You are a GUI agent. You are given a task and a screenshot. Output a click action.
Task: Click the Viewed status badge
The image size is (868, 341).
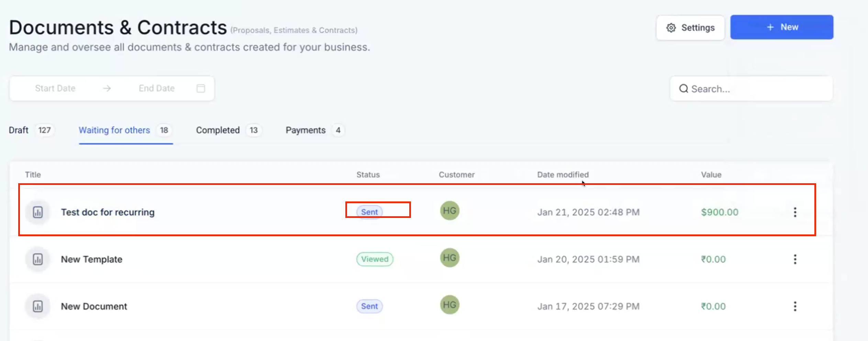[x=375, y=259]
